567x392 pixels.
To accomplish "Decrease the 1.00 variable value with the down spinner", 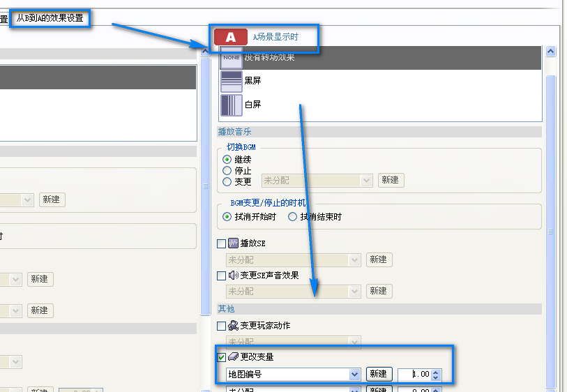I will tap(436, 377).
